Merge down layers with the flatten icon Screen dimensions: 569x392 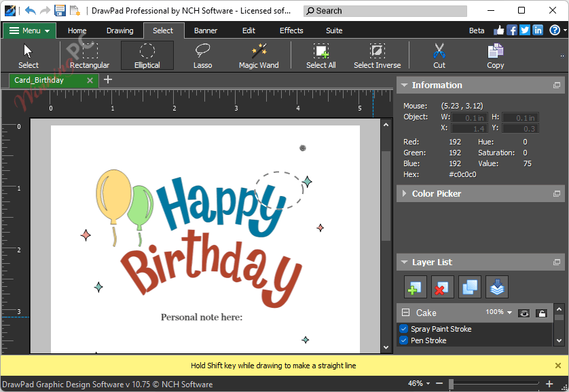pos(497,287)
